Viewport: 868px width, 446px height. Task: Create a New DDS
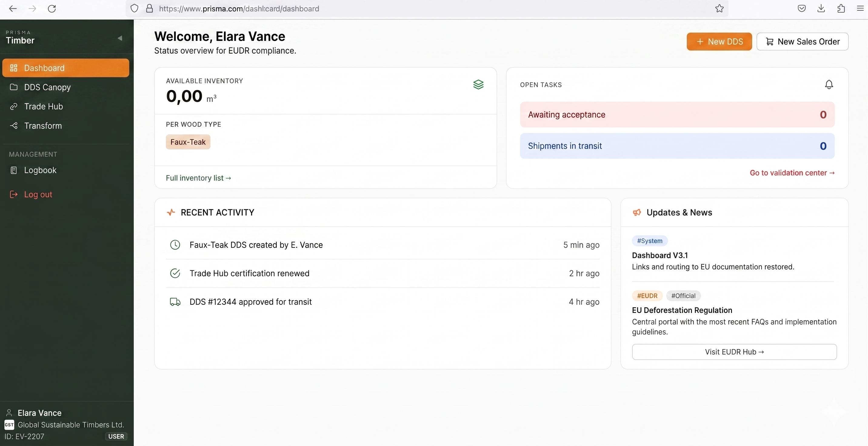point(719,42)
